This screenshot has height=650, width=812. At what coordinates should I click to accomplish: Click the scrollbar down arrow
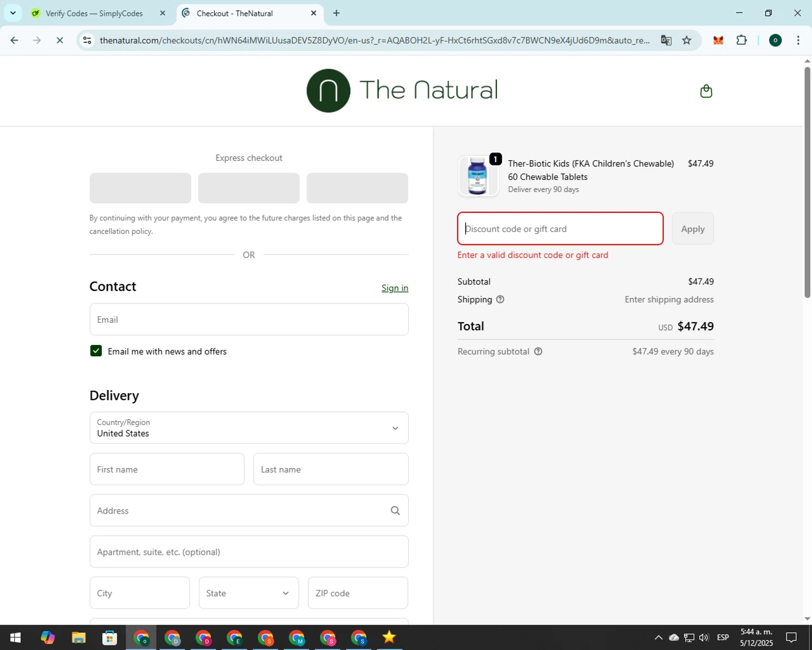coord(807,619)
